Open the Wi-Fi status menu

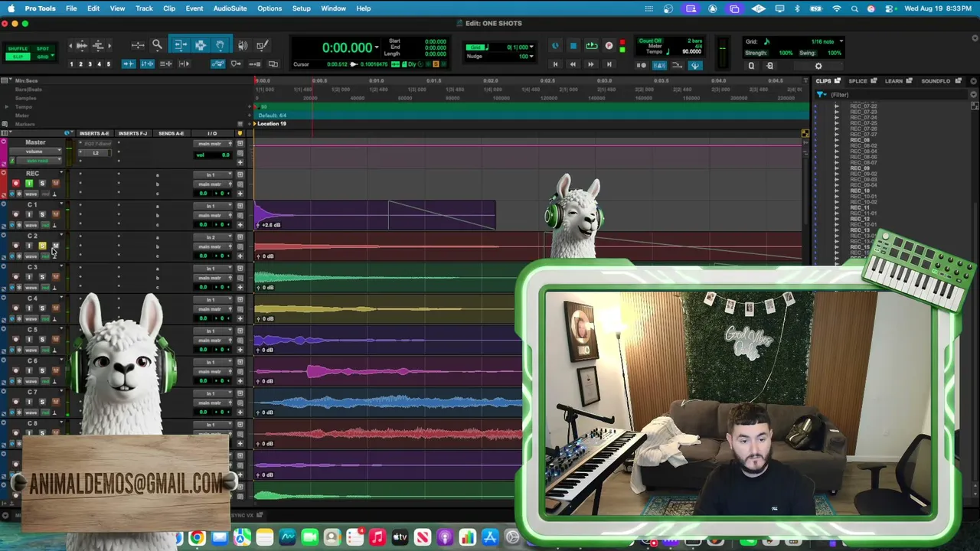[837, 8]
